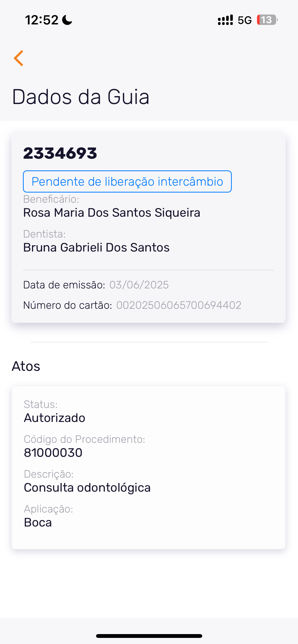Image resolution: width=298 pixels, height=644 pixels.
Task: Click the "Boca" application value
Action: (38, 522)
